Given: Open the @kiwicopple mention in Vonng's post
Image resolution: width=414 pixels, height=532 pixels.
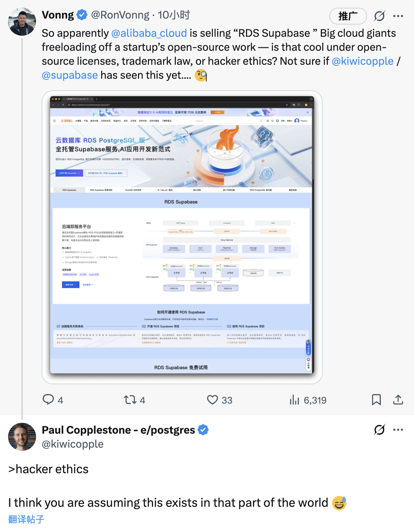Looking at the screenshot, I should click(363, 61).
